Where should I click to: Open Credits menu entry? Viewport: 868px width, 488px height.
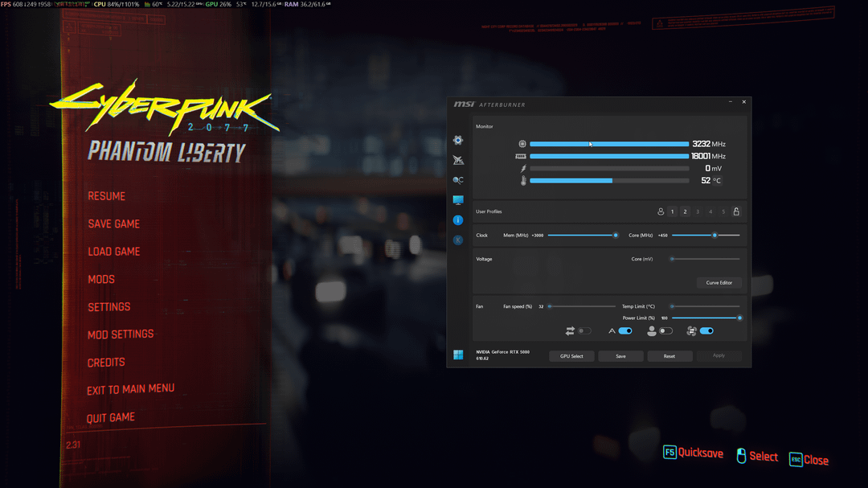[x=106, y=363]
